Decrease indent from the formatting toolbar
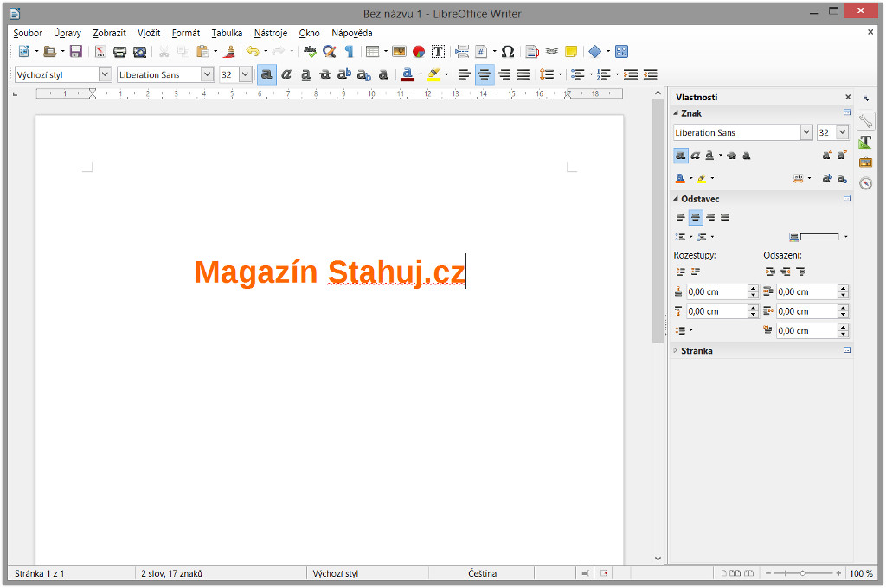Viewport: 886px width, 588px height. point(651,74)
